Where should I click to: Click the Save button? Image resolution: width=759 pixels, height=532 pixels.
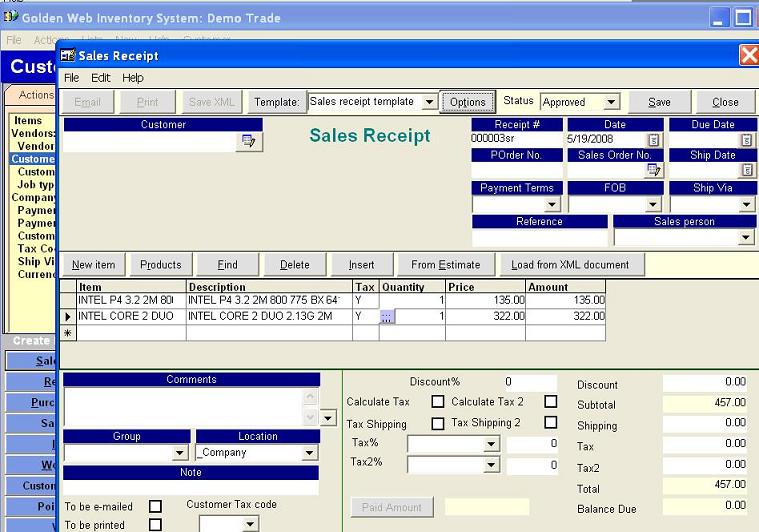tap(659, 102)
